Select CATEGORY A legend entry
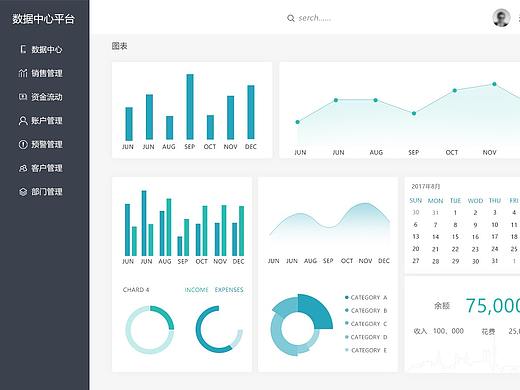 (366, 297)
